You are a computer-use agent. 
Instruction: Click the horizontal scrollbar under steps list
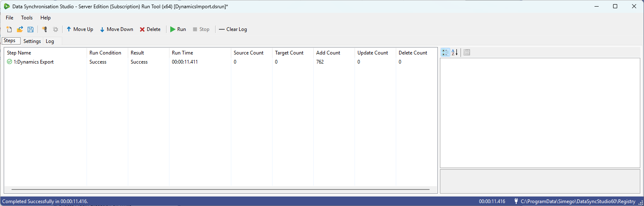pyautogui.click(x=221, y=190)
